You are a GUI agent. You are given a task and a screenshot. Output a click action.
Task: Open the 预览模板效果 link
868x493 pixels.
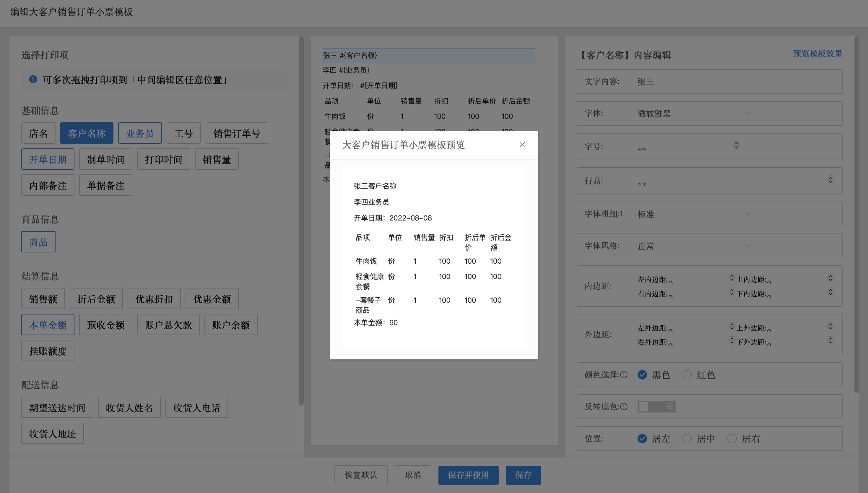click(817, 54)
